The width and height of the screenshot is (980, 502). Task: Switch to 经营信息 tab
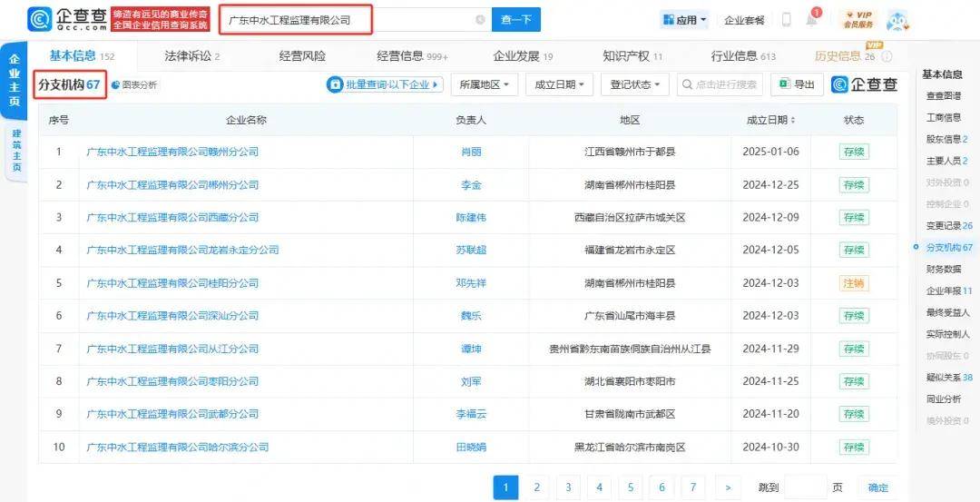tap(413, 56)
